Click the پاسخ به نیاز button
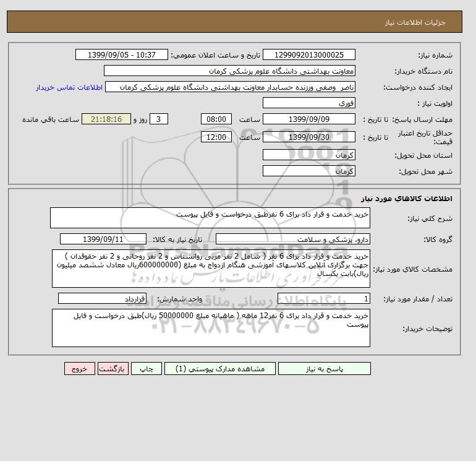This screenshot has width=476, height=461. [x=324, y=369]
